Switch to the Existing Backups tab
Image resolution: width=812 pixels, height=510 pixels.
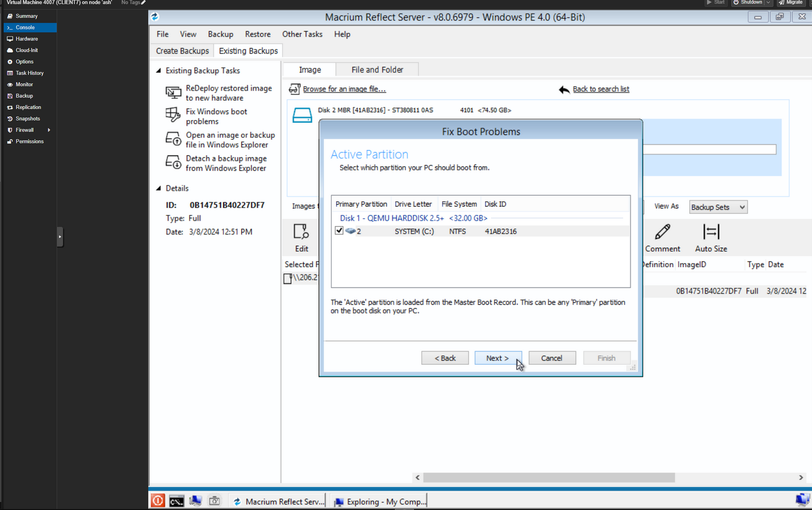click(248, 51)
